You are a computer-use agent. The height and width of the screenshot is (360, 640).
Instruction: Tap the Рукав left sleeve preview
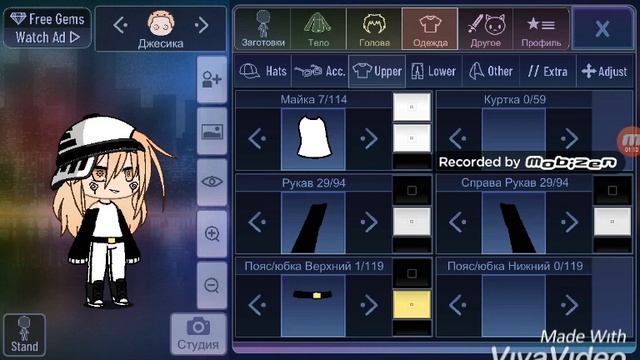click(x=313, y=223)
